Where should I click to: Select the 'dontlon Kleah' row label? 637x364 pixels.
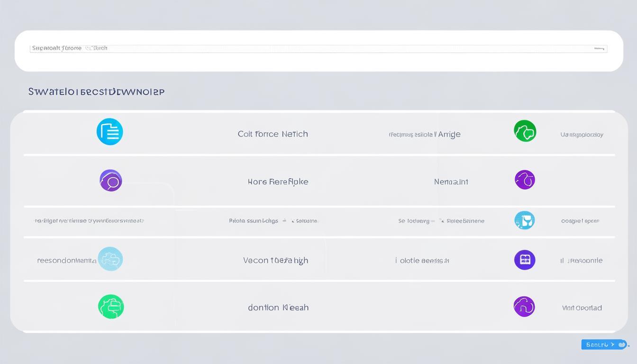coord(278,308)
